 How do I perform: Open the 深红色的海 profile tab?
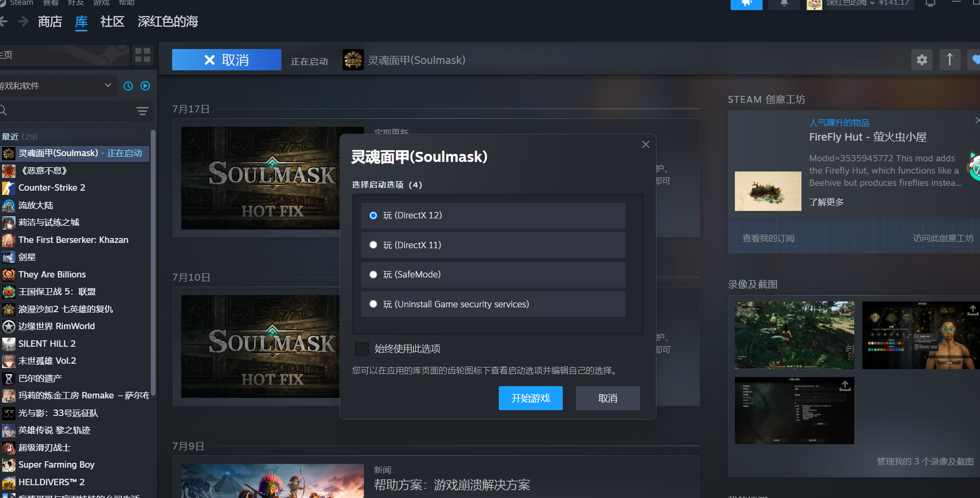(x=168, y=22)
